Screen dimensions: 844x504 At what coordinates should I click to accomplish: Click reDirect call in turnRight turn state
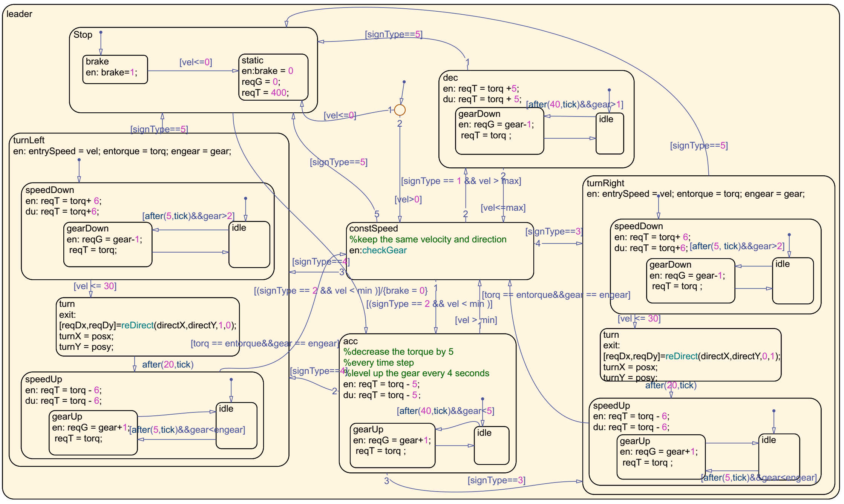pos(681,356)
